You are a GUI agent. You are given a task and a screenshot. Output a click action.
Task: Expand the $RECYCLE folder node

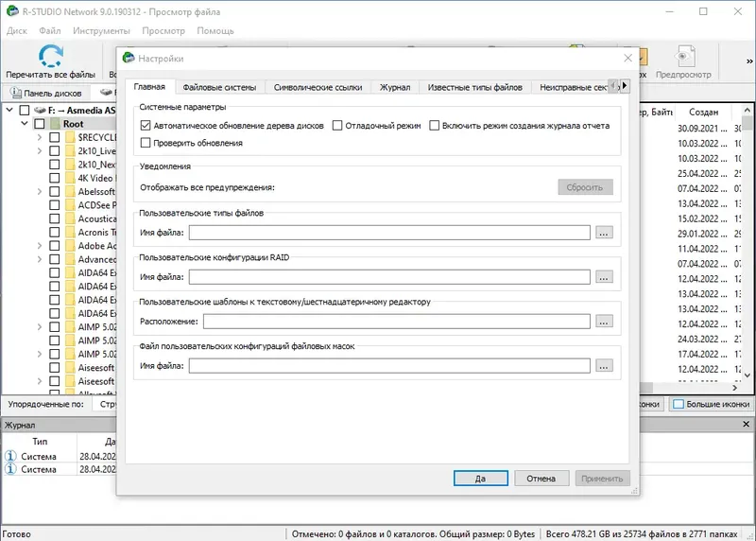click(40, 137)
